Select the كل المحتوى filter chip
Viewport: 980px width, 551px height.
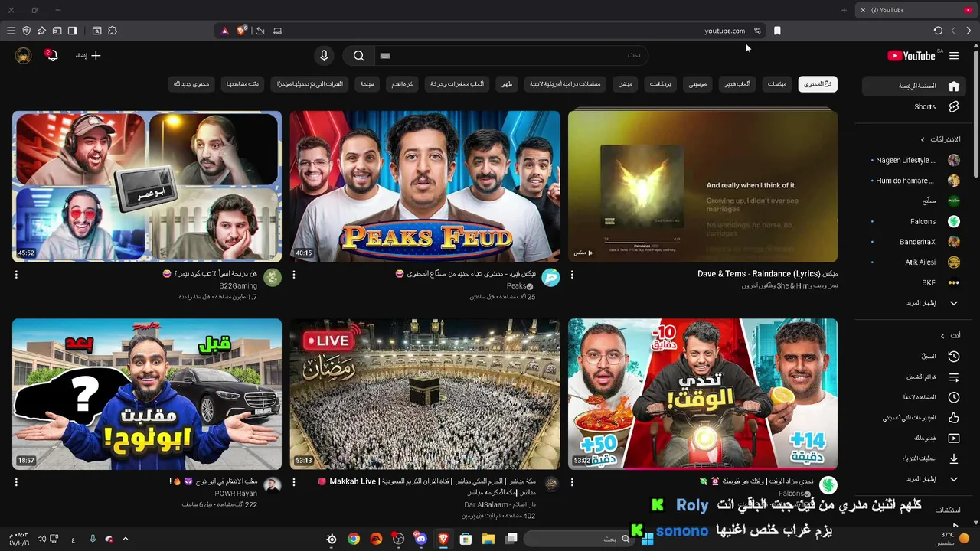point(818,84)
